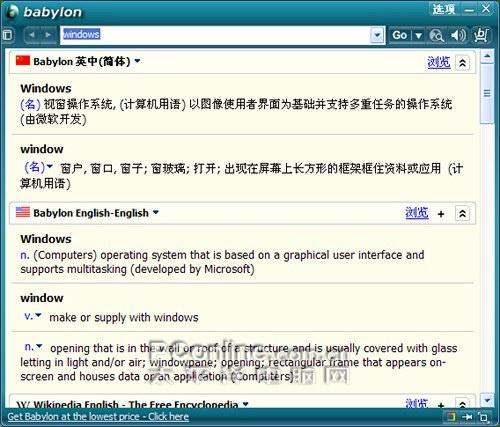Viewport: 500px width, 427px height.
Task: Close the Babylon window
Action: click(486, 9)
